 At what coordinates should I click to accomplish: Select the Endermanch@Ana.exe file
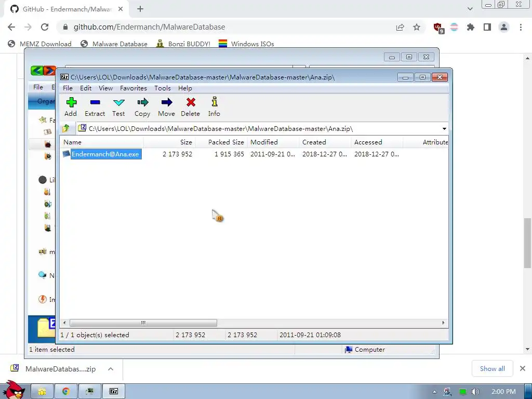[x=105, y=154]
